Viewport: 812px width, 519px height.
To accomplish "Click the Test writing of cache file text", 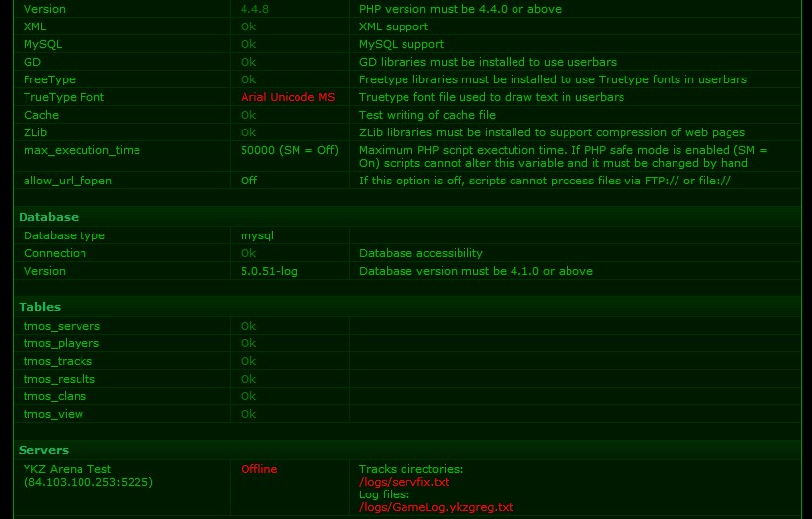I will [427, 115].
